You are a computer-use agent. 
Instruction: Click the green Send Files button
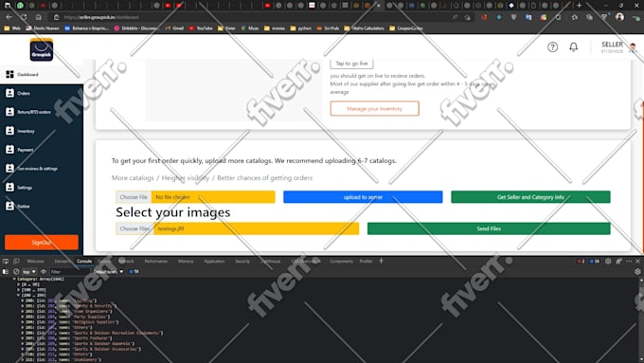click(x=489, y=228)
